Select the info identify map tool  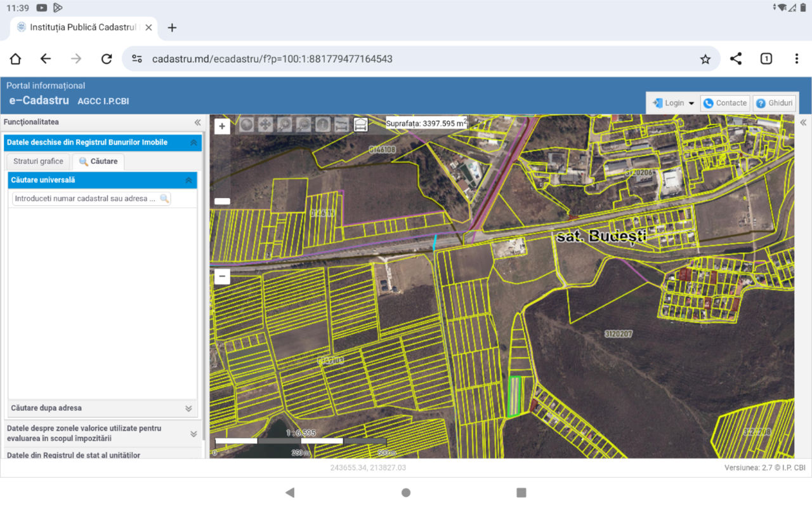tap(322, 124)
